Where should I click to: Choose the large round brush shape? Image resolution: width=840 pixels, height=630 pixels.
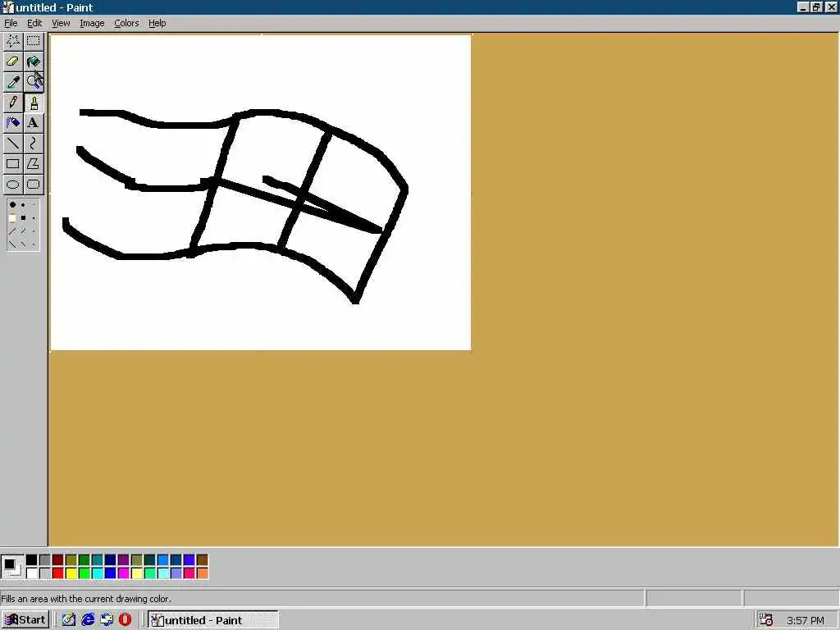click(x=12, y=204)
